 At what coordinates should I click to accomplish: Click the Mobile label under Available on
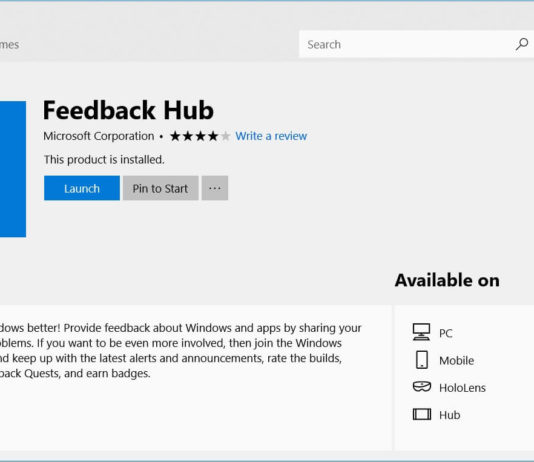click(x=456, y=361)
